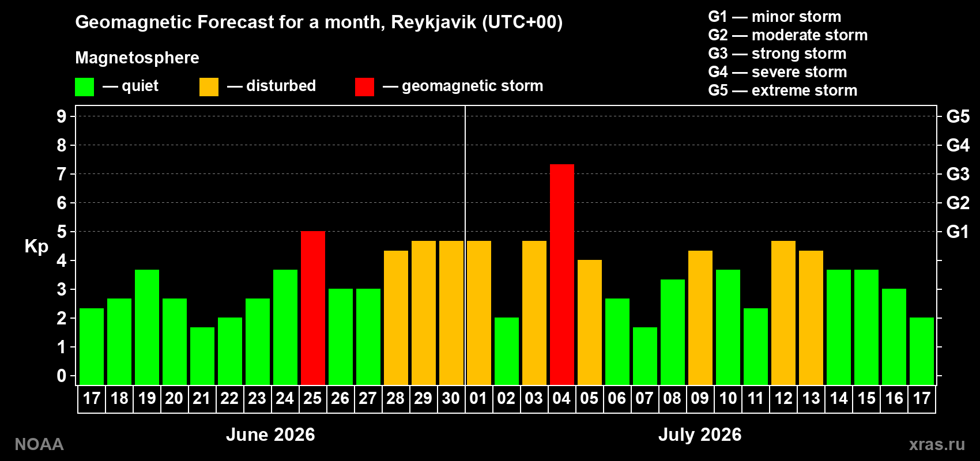Click the 'July 2026' month label

pos(700,434)
